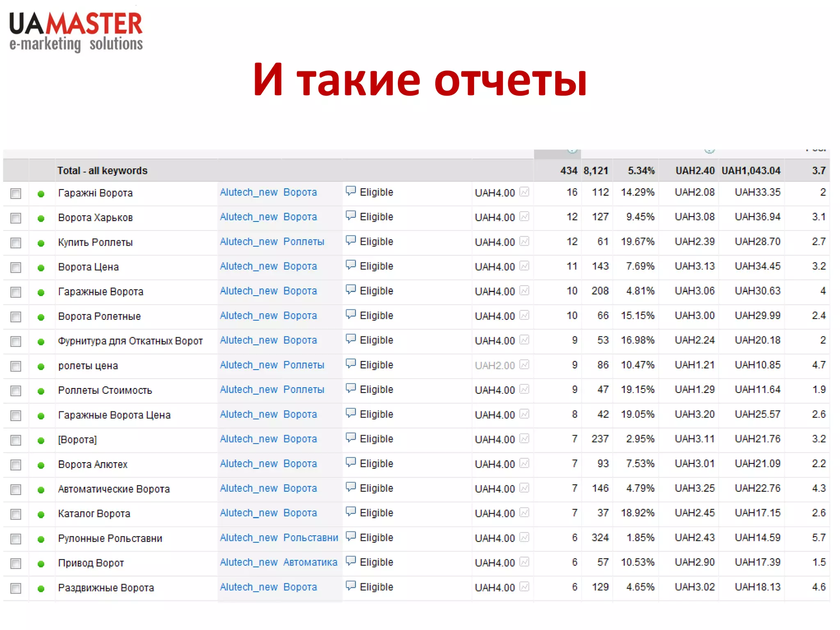Viewport: 840px width, 630px height.
Task: Click the keyword Гаражные Ворота Цена
Action: (114, 415)
